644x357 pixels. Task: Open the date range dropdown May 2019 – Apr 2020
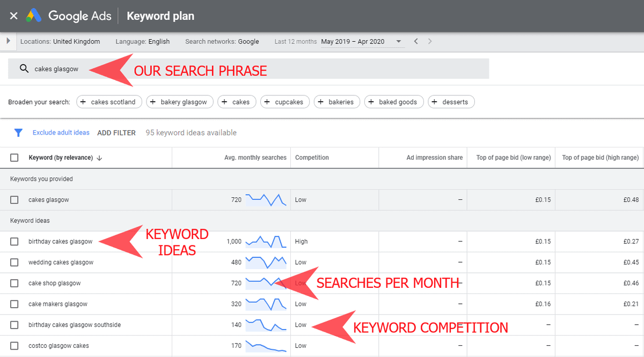tap(363, 41)
